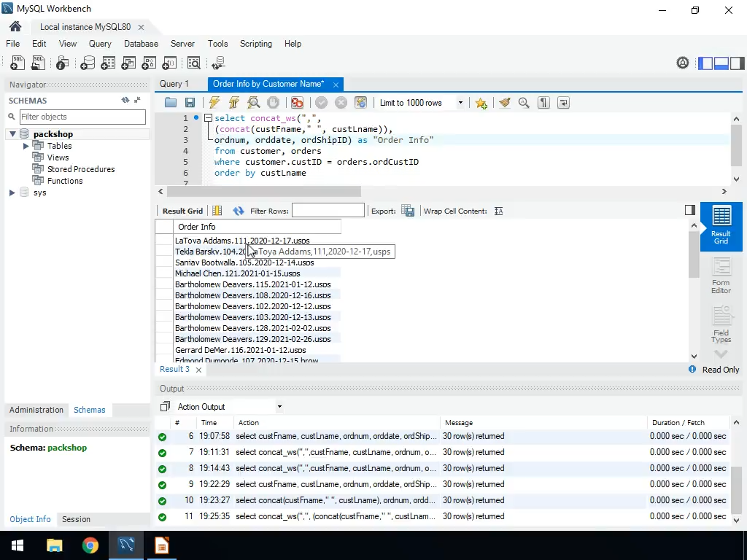
Task: Open a SQL script file from the main toolbar
Action: pyautogui.click(x=37, y=63)
